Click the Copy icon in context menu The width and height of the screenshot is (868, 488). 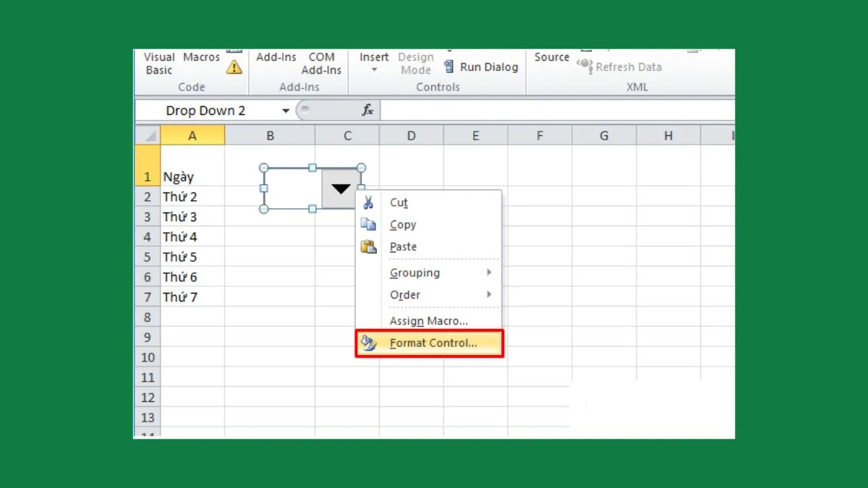tap(369, 225)
